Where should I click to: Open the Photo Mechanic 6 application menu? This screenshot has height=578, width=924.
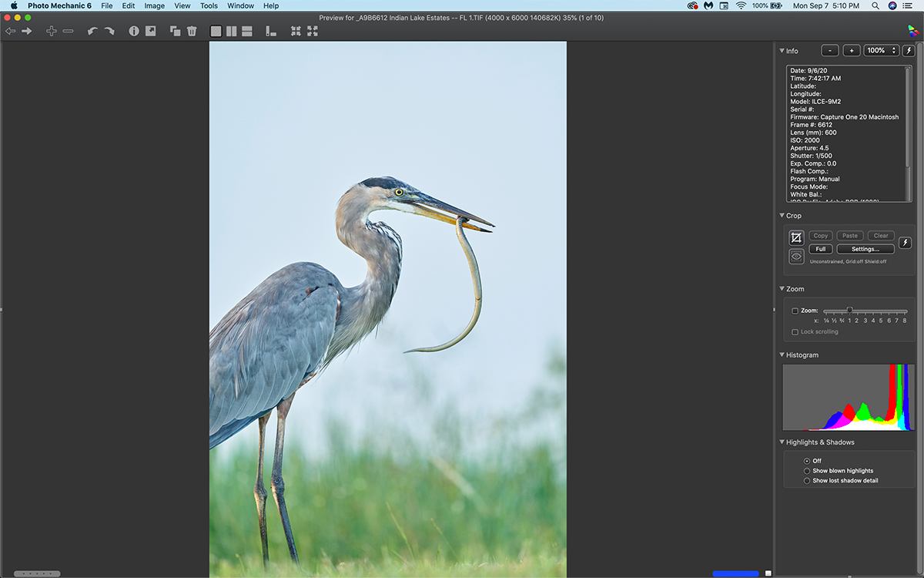pos(59,5)
